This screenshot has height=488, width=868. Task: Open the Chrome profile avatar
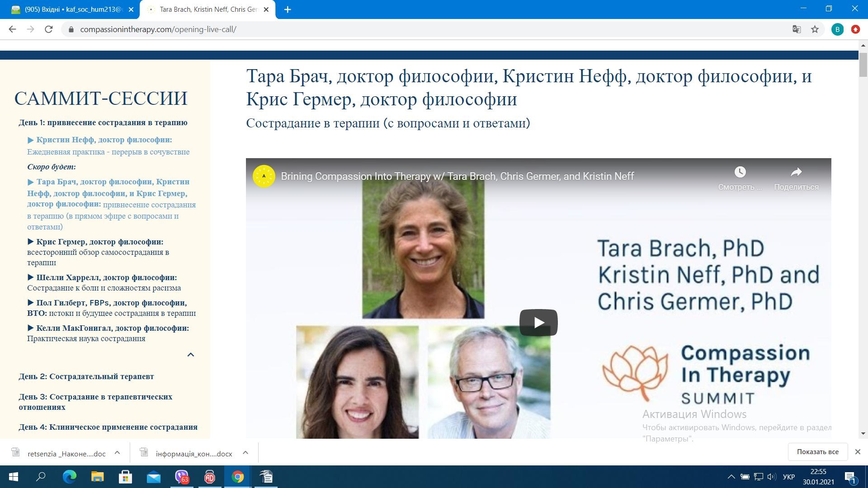point(837,29)
